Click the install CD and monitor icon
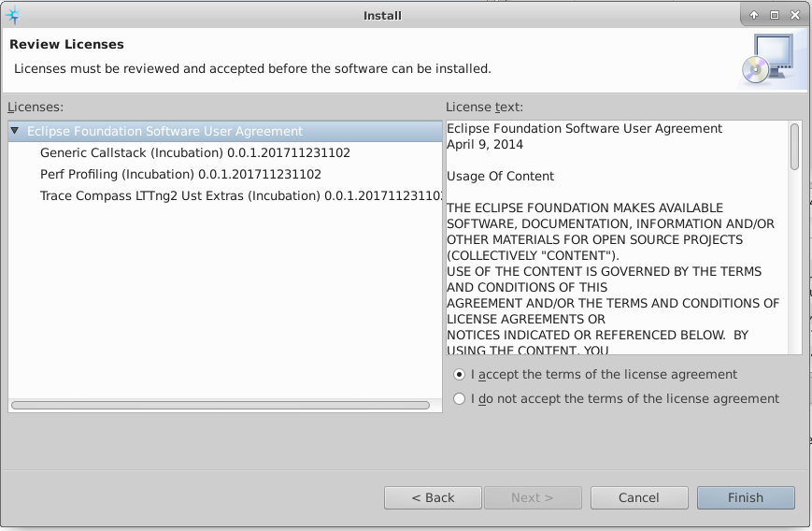This screenshot has height=531, width=812. pyautogui.click(x=767, y=61)
